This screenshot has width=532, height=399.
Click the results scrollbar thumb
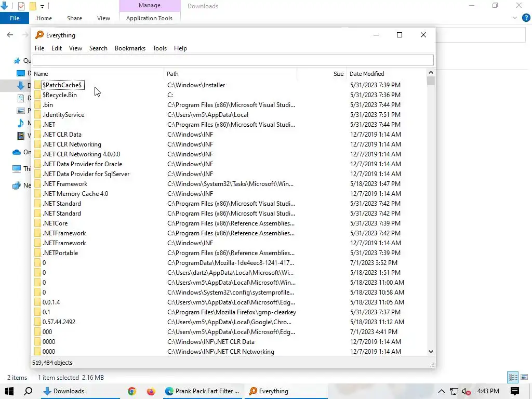(431, 81)
